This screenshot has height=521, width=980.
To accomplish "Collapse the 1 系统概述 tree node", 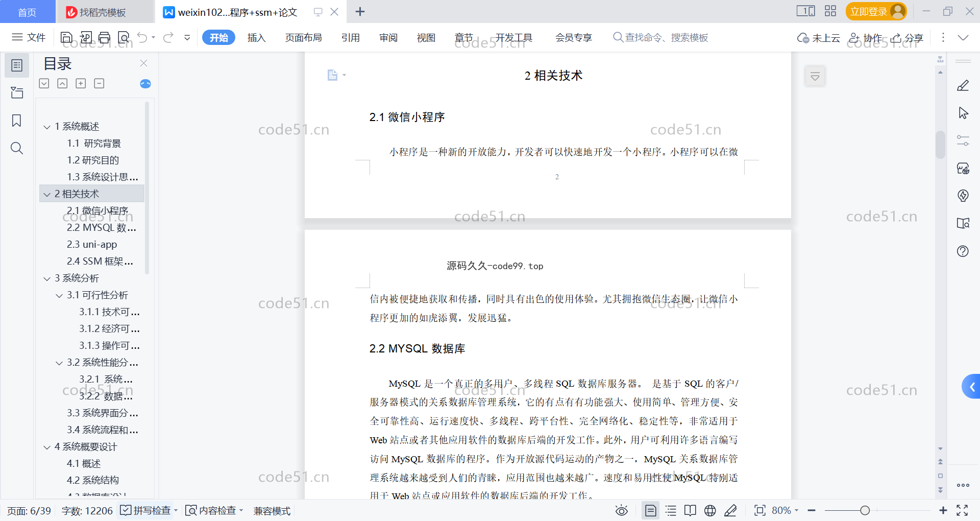I will (x=47, y=127).
